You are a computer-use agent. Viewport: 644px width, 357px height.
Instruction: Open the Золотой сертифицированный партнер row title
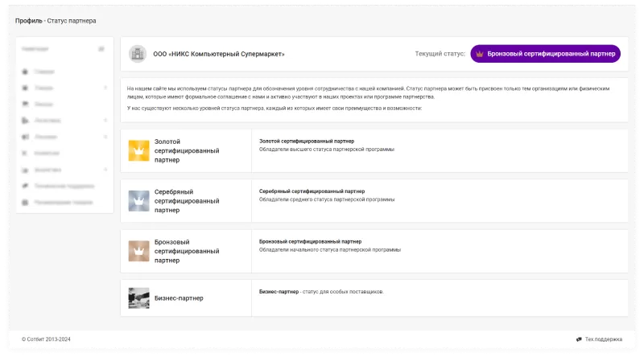186,150
